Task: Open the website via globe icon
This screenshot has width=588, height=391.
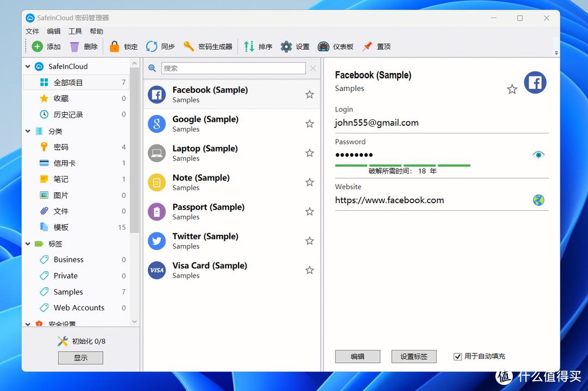Action: 538,200
